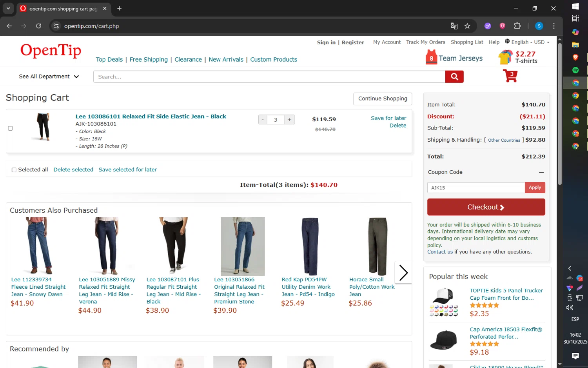Screen dimensions: 588x368
Task: Click the red search magnifier button
Action: click(x=454, y=77)
